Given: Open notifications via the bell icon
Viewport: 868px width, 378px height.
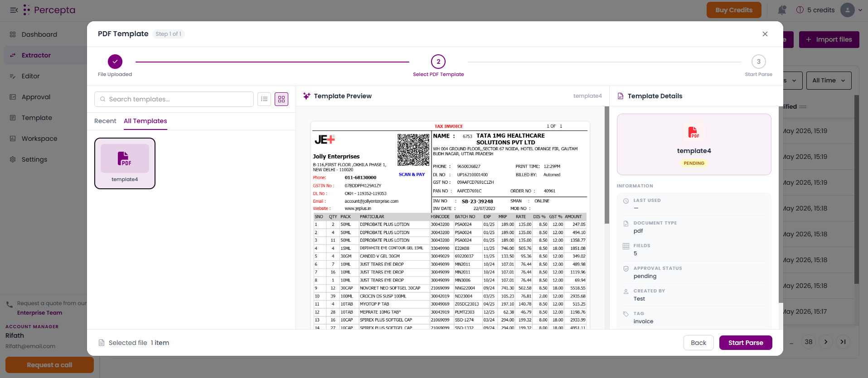Looking at the screenshot, I should tap(782, 10).
